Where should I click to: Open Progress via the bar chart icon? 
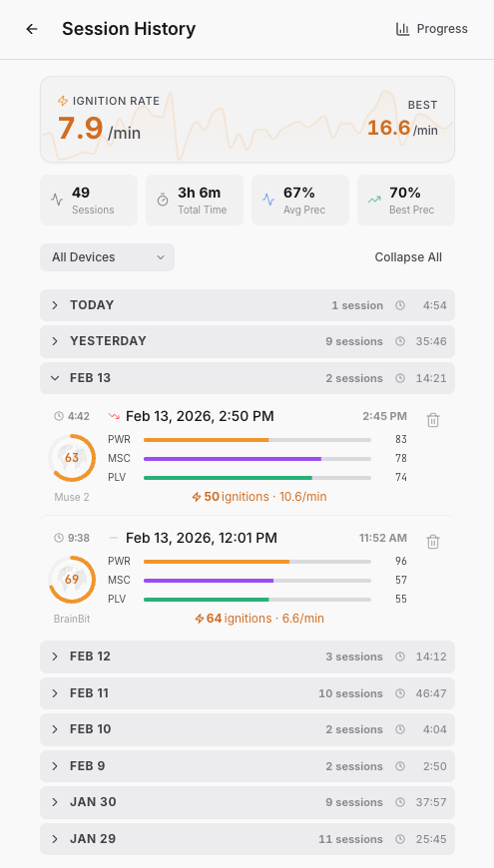[x=402, y=29]
